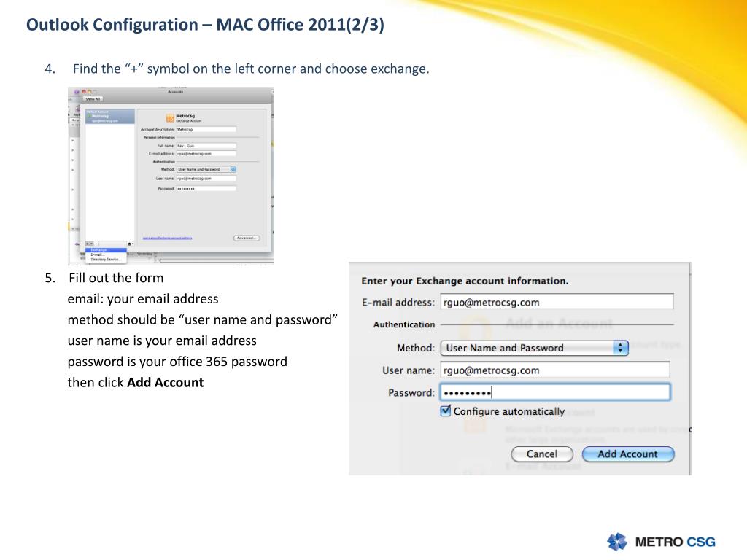Click the Password field in Exchange dialog
Image resolution: width=747 pixels, height=560 pixels.
[555, 392]
